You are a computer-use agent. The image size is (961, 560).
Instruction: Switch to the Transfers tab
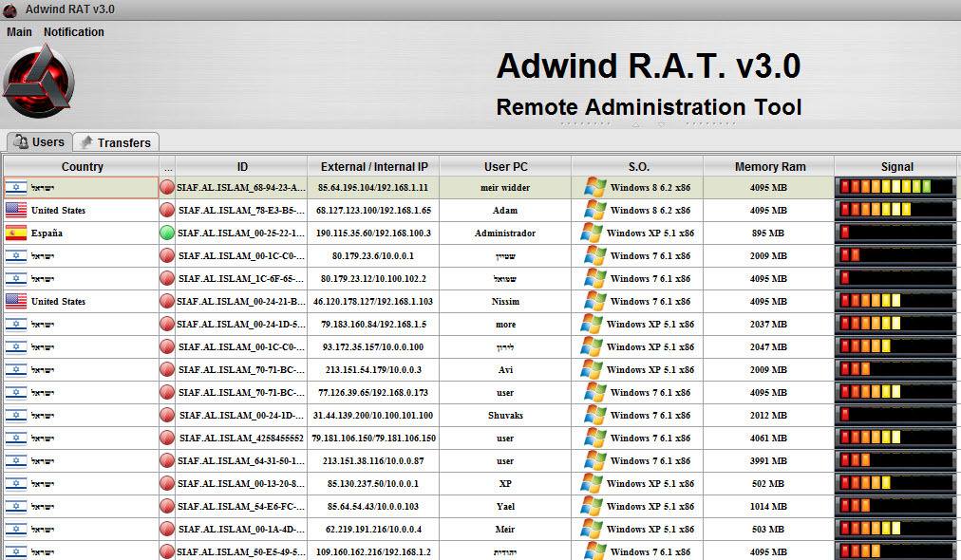(117, 142)
